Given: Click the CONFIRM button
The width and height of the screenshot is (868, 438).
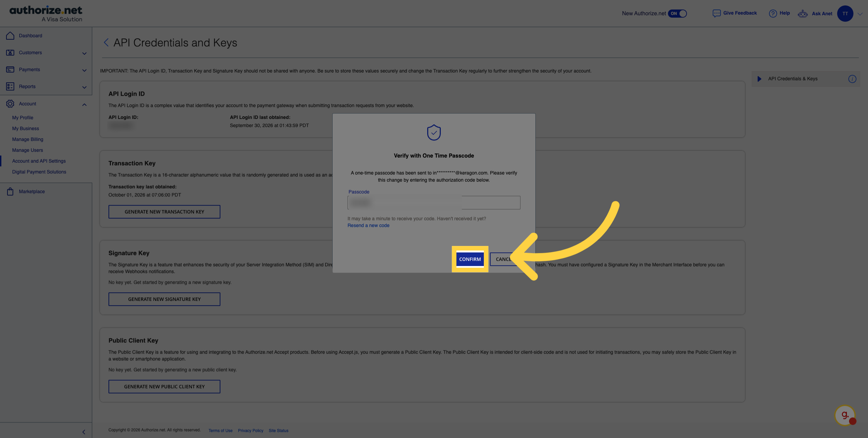Looking at the screenshot, I should 470,259.
